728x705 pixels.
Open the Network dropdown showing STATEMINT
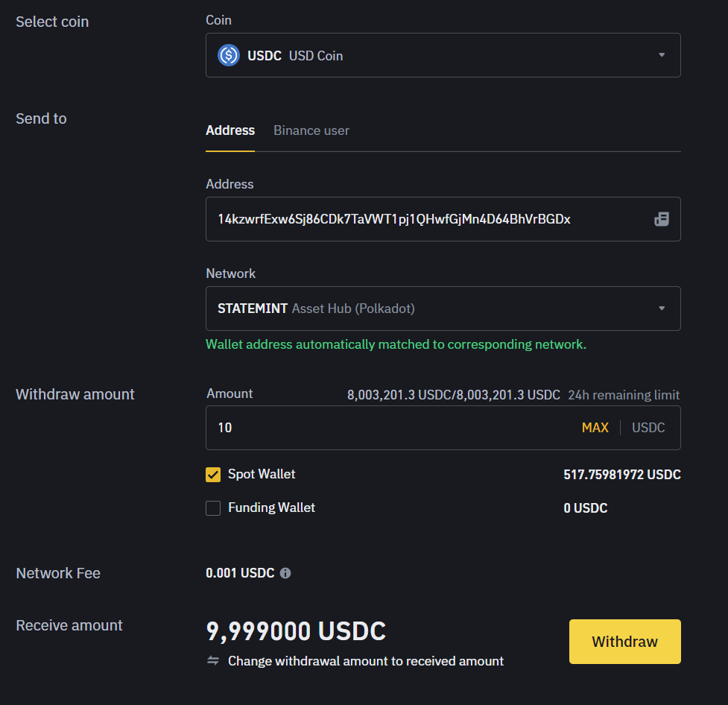[443, 308]
